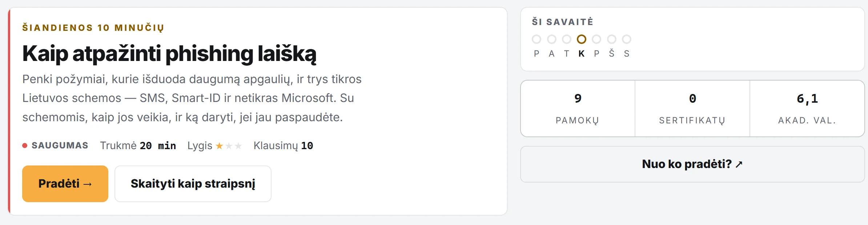Click the orange Pradėti button
This screenshot has height=225, width=868.
pos(65,184)
